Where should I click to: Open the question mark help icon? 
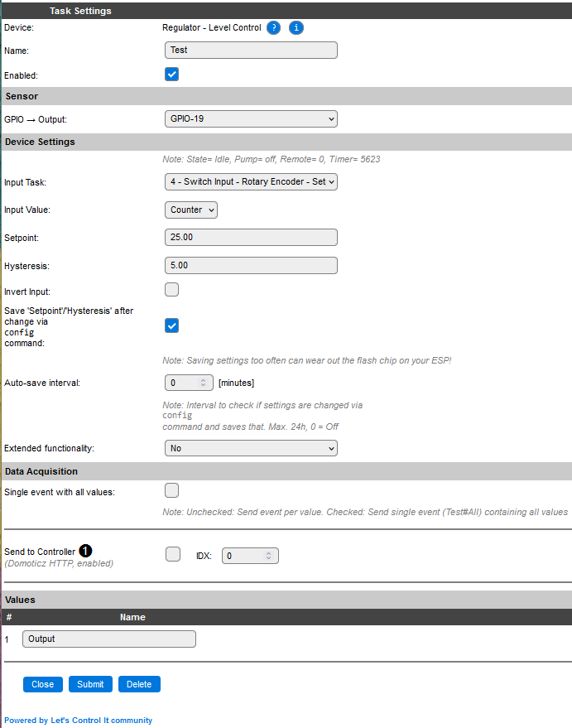[x=274, y=28]
